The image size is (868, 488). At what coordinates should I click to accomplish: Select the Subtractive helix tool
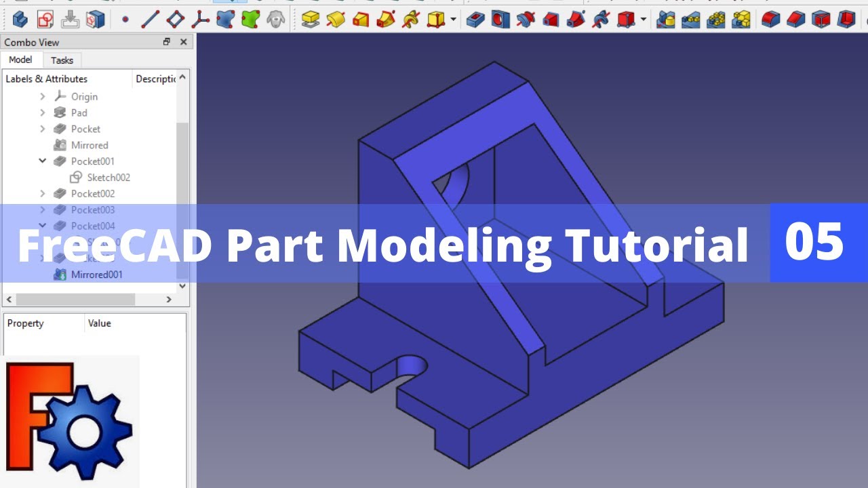[x=601, y=19]
